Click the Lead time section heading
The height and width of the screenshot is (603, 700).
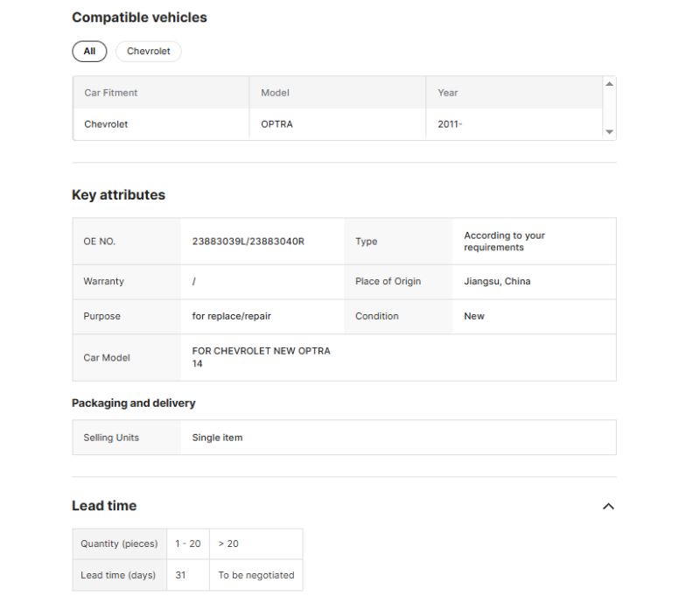(x=104, y=506)
